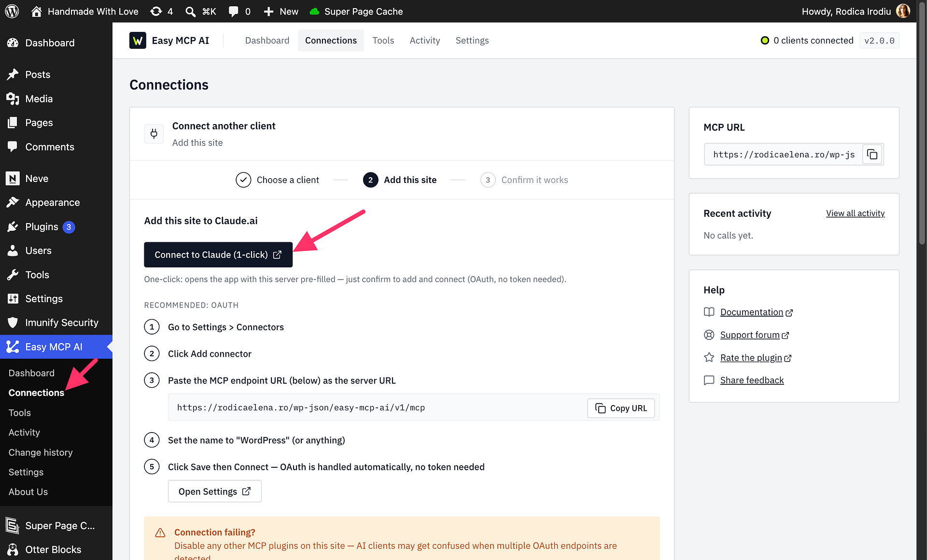
Task: Click Connect to Claude (1-click) button
Action: coord(218,254)
